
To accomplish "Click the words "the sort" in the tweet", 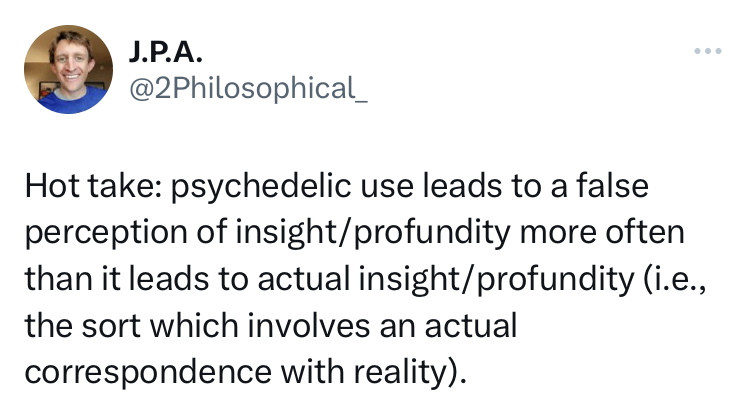I will click(x=75, y=325).
